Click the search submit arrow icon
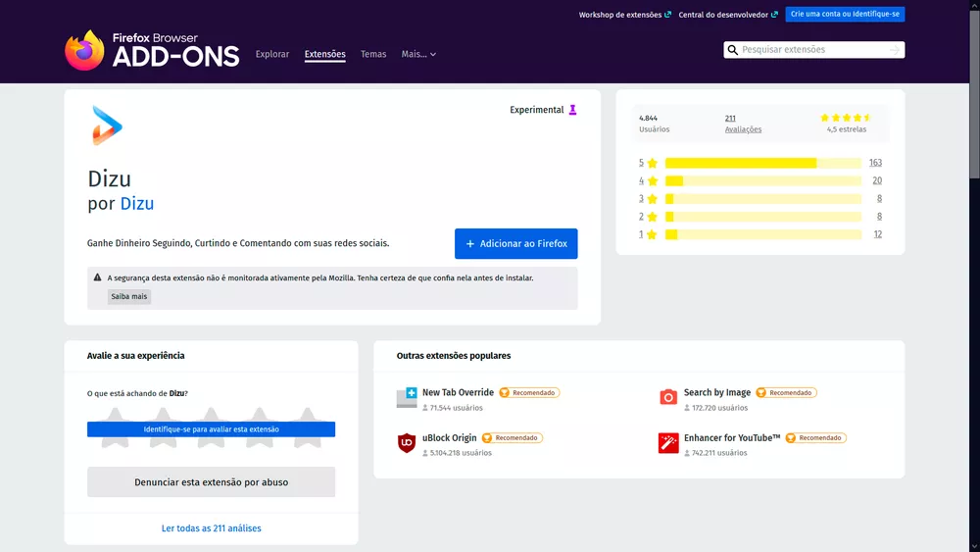Image resolution: width=980 pixels, height=552 pixels. [894, 50]
